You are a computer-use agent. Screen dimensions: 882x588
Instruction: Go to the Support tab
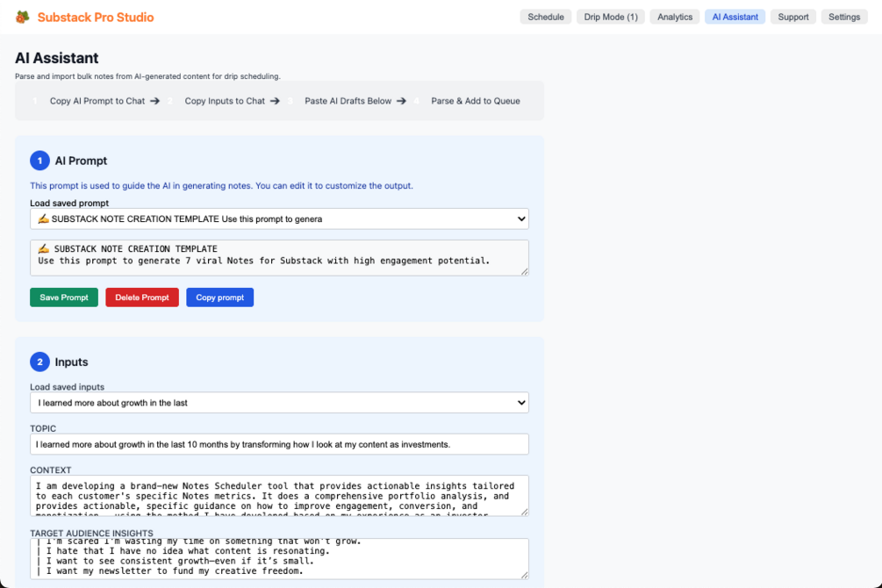(x=793, y=17)
